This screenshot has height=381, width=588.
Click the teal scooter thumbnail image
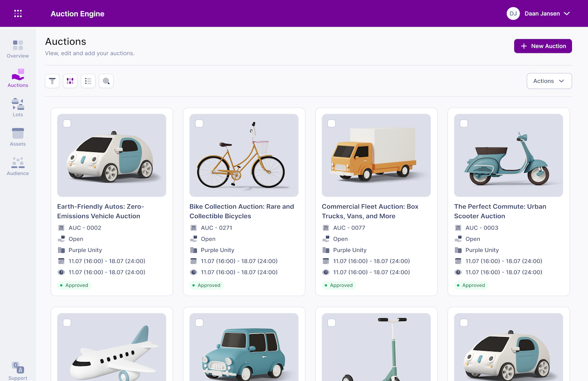(509, 155)
